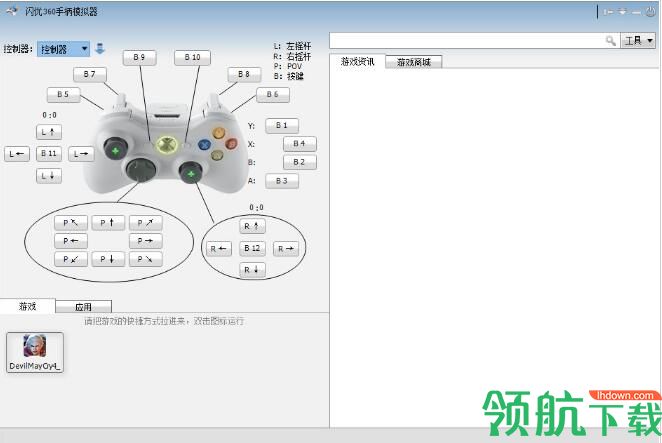
Task: Click the right-arrow icon in title bar
Action: pyautogui.click(x=608, y=12)
